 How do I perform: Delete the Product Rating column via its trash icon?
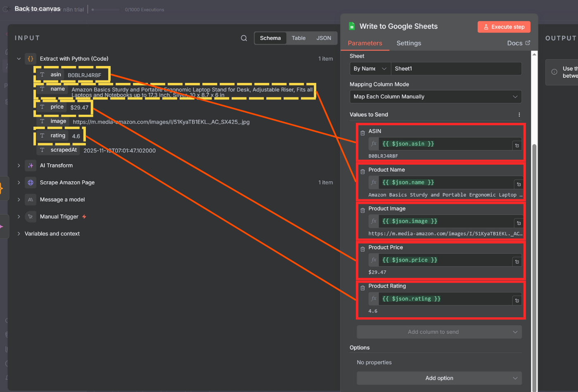point(362,288)
